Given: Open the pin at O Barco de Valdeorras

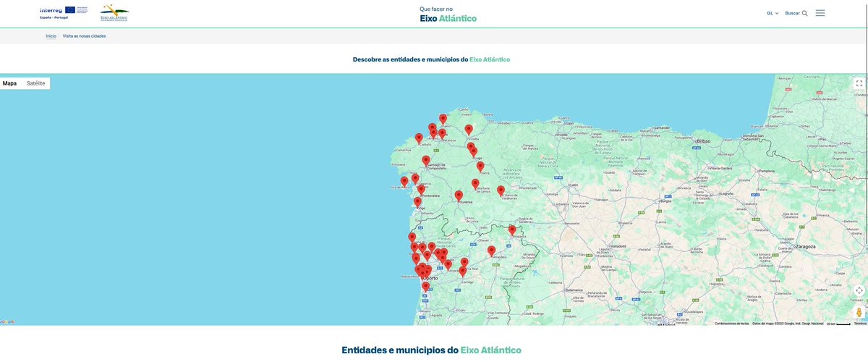Looking at the screenshot, I should (x=501, y=191).
